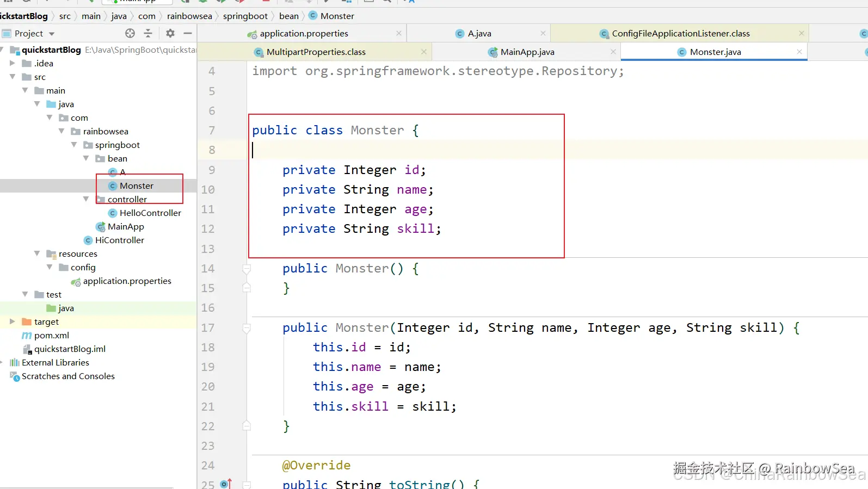The width and height of the screenshot is (868, 489).
Task: Collapse the java source folder under main
Action: pyautogui.click(x=37, y=104)
